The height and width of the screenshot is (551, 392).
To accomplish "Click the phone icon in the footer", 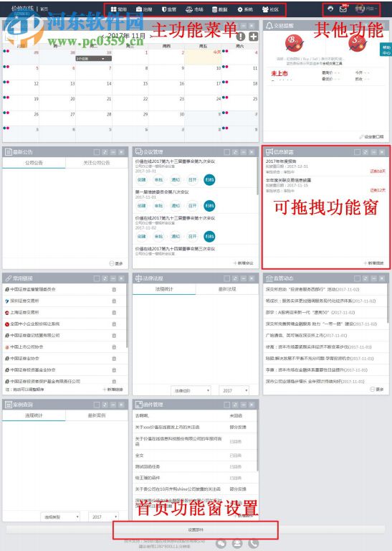I will (x=254, y=544).
